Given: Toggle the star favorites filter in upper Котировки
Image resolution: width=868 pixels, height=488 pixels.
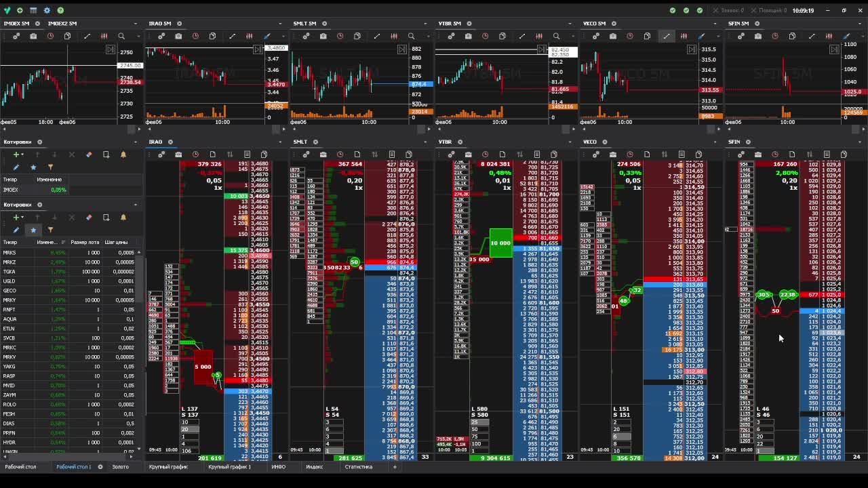Looking at the screenshot, I should tap(33, 167).
